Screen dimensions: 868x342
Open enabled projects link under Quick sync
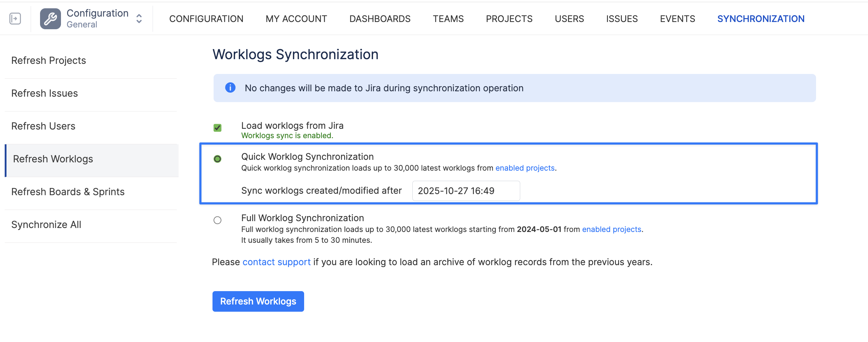pyautogui.click(x=525, y=168)
